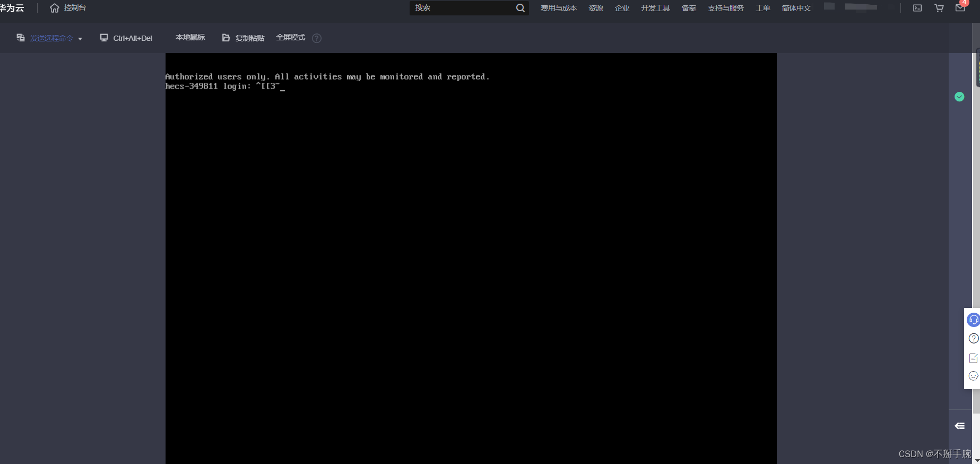Viewport: 980px width, 464px height.
Task: Open 复制粘贴 copy paste panel
Action: [x=250, y=38]
